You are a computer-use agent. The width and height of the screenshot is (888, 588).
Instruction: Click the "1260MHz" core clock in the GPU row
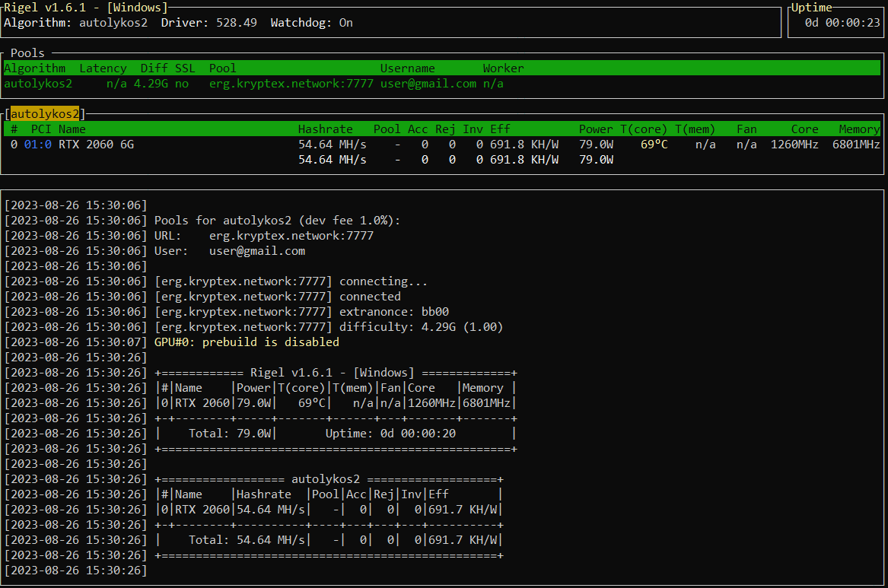click(794, 145)
